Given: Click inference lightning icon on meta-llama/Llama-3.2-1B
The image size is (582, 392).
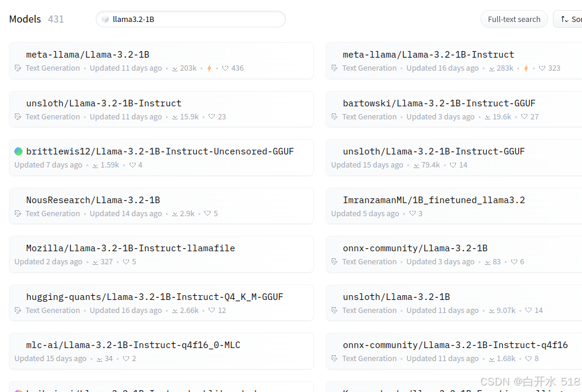Looking at the screenshot, I should (x=209, y=68).
